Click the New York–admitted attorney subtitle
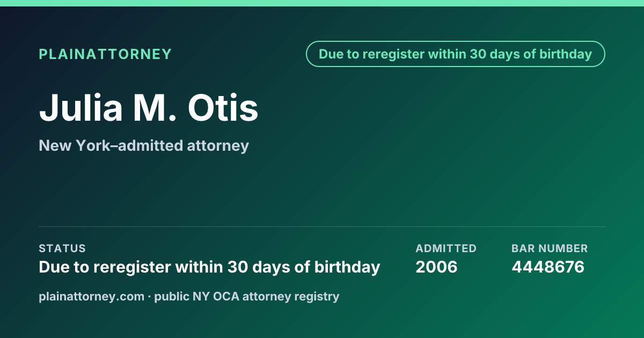The image size is (644, 338). 144,145
